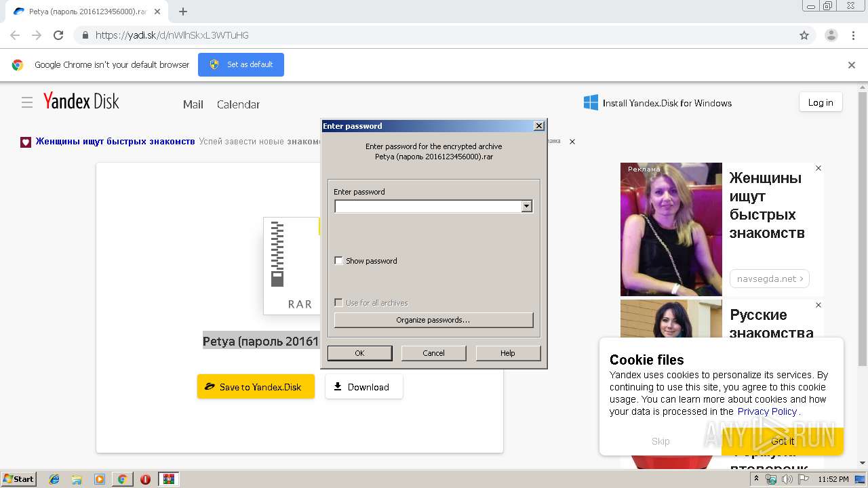Open Mail in Yandex header

pos(193,104)
